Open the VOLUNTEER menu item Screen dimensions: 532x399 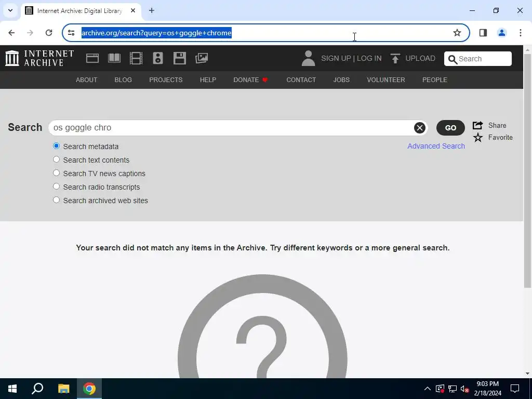click(386, 79)
